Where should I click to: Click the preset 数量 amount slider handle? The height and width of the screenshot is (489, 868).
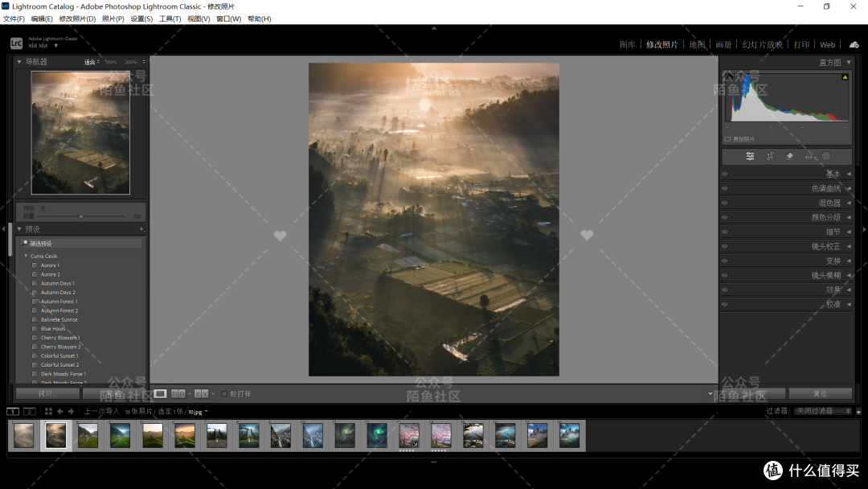81,216
